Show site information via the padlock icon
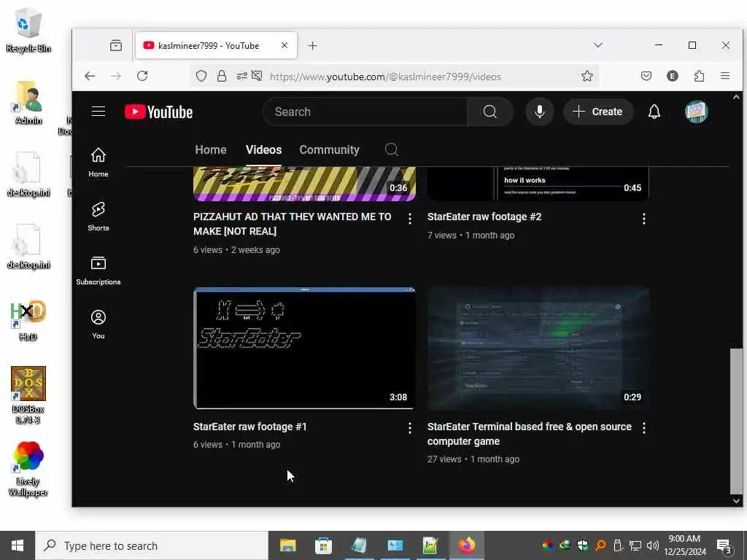 point(222,76)
